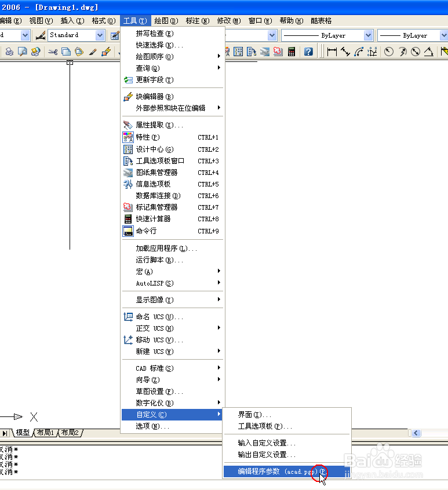Image resolution: width=448 pixels, height=490 pixels.
Task: Click the layout tabs end navigation arrow
Action: pos(5,433)
